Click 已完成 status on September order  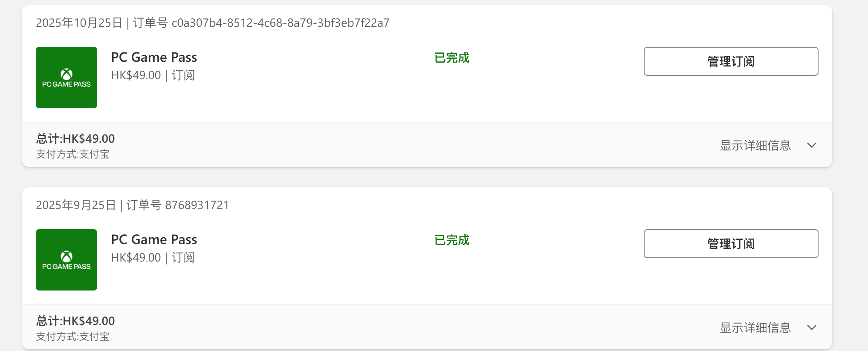pyautogui.click(x=451, y=240)
